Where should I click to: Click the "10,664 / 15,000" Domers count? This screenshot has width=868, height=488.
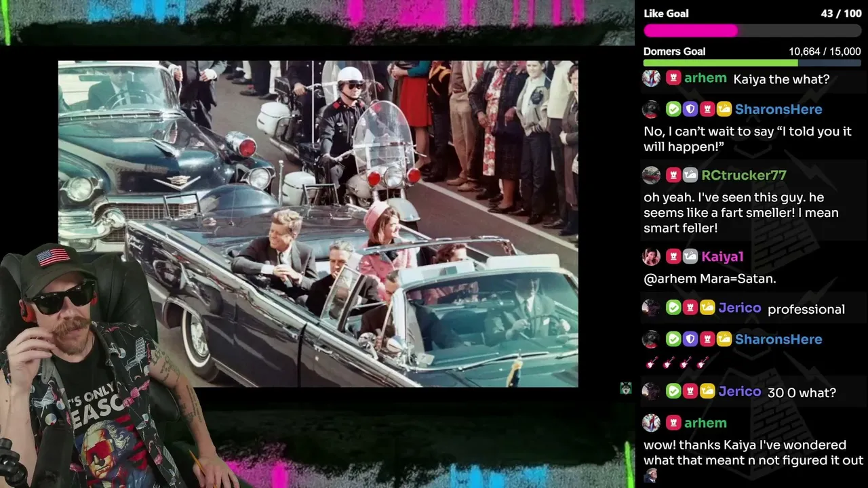point(825,52)
